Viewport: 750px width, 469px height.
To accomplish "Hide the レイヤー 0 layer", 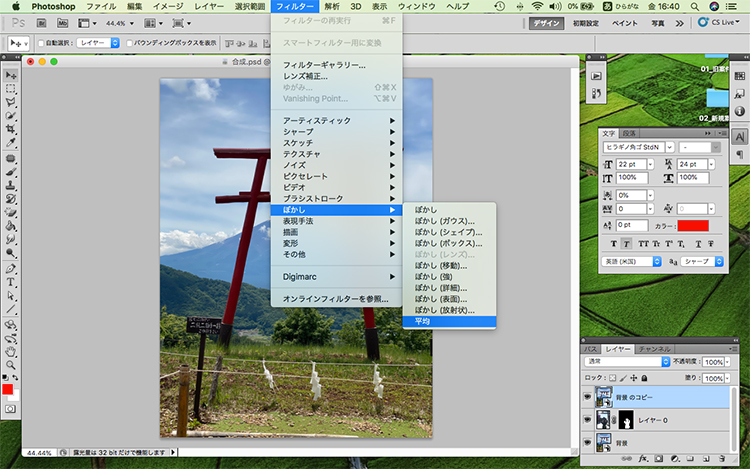I will click(587, 420).
